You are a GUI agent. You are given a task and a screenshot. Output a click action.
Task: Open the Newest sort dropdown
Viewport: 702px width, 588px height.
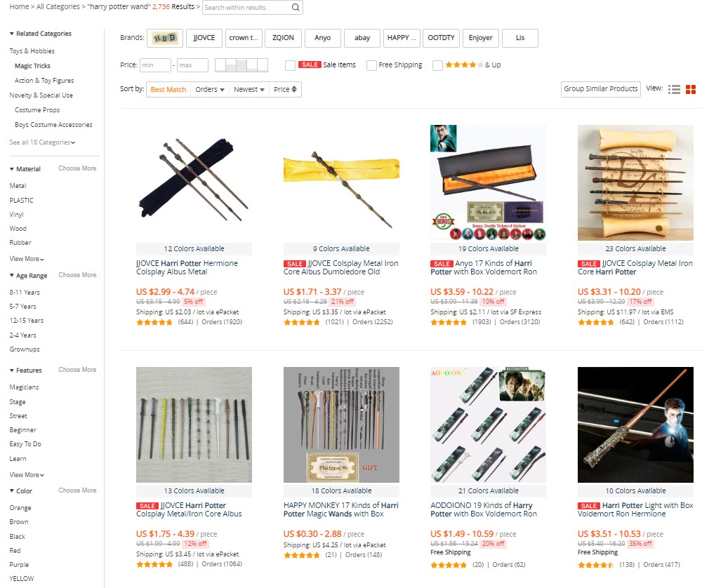point(249,90)
